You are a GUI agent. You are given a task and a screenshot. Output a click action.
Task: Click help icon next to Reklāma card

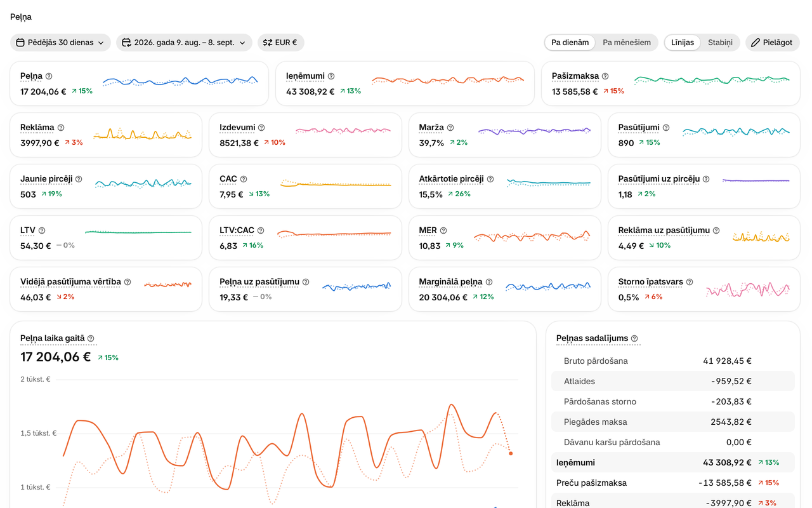pos(61,128)
